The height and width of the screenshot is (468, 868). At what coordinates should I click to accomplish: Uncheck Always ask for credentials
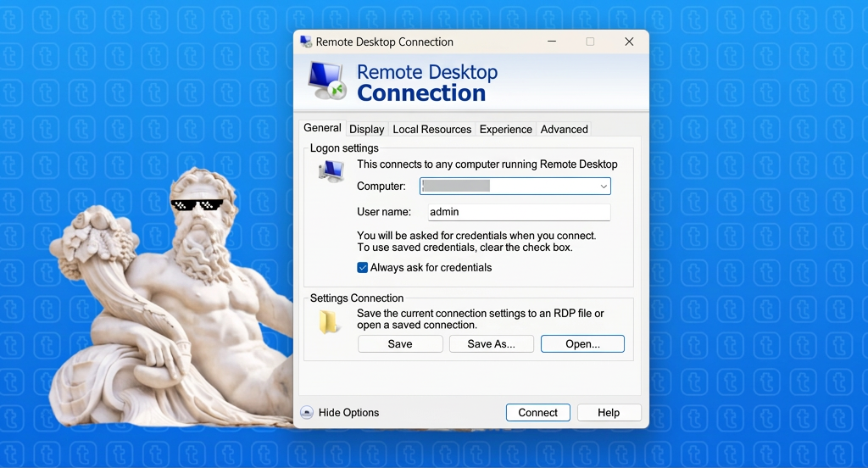[x=363, y=268]
